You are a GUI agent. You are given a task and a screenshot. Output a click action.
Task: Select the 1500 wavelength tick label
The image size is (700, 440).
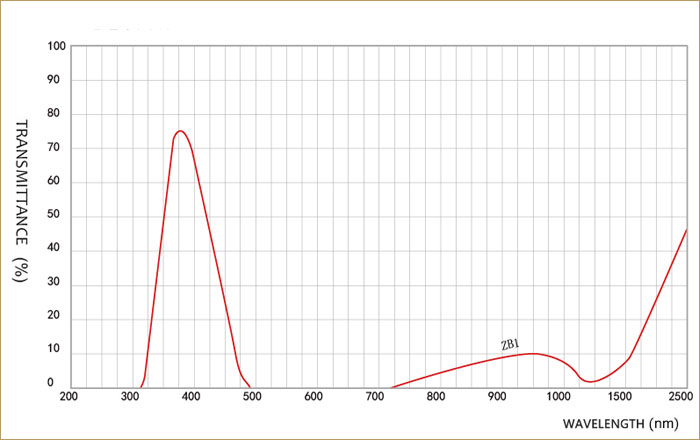point(618,398)
